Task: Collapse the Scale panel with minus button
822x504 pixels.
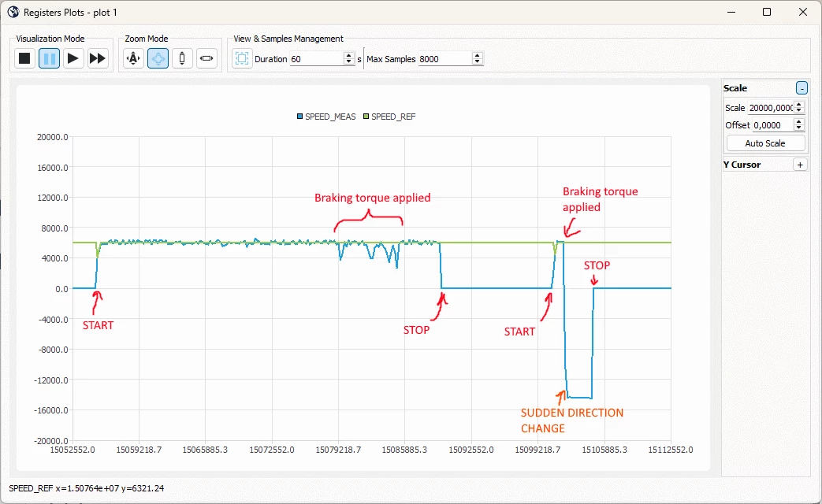Action: click(x=802, y=88)
